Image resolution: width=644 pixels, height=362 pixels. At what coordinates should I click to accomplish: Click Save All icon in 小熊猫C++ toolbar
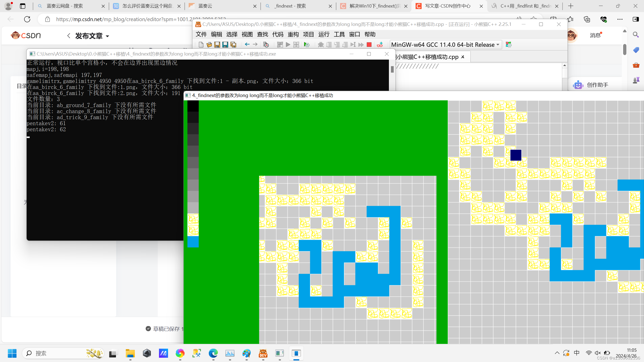point(233,45)
